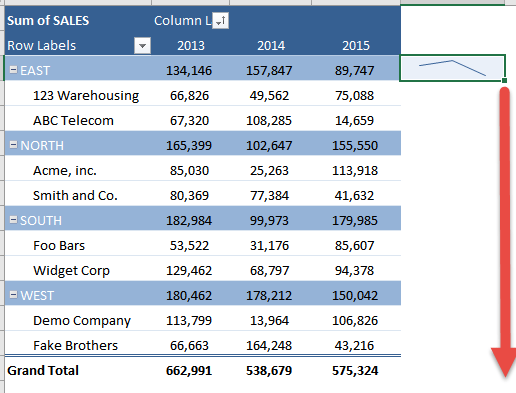Image resolution: width=516 pixels, height=393 pixels.
Task: Click EAST 2015 value 89,747
Action: [354, 71]
